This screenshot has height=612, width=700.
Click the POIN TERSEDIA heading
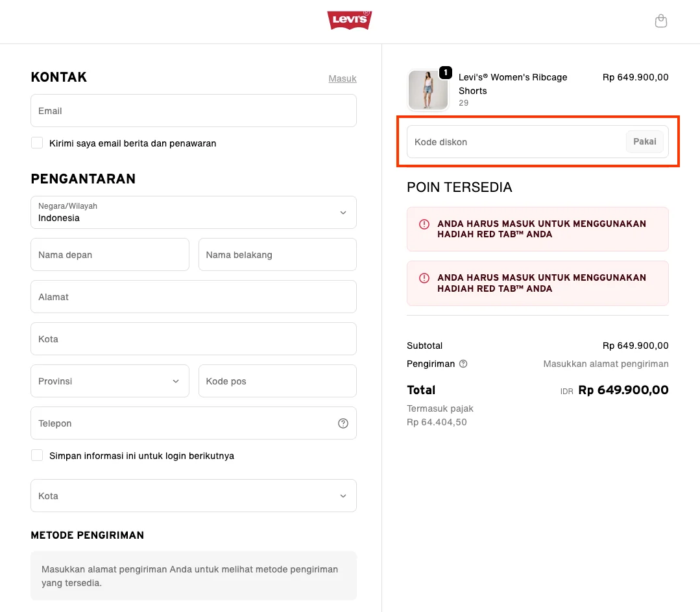pyautogui.click(x=459, y=187)
